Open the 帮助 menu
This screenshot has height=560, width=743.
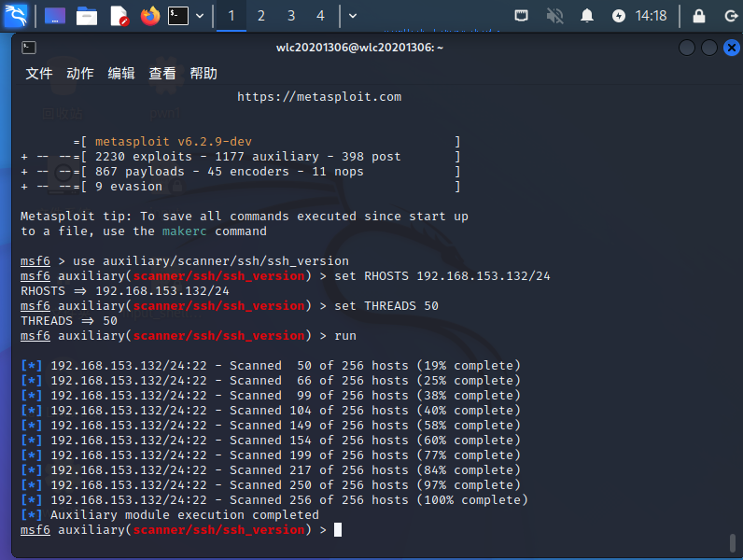tap(203, 74)
